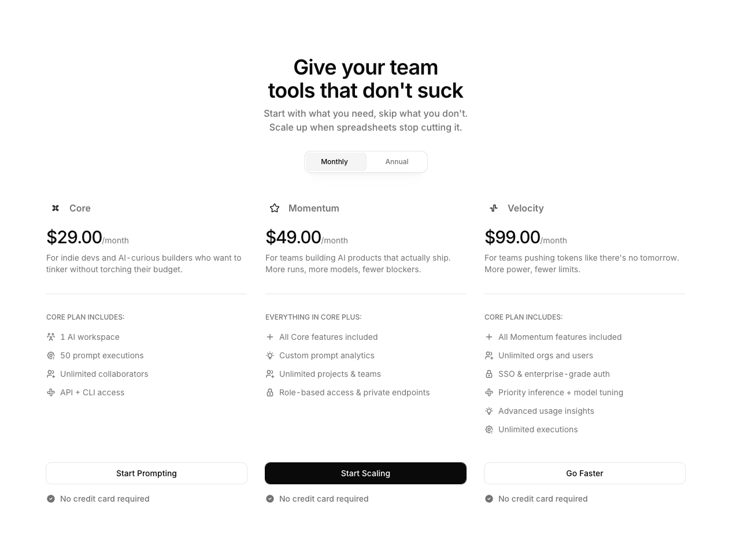Image resolution: width=740 pixels, height=560 pixels.
Task: Click bulb icon beside Custom prompt analytics
Action: 270,355
